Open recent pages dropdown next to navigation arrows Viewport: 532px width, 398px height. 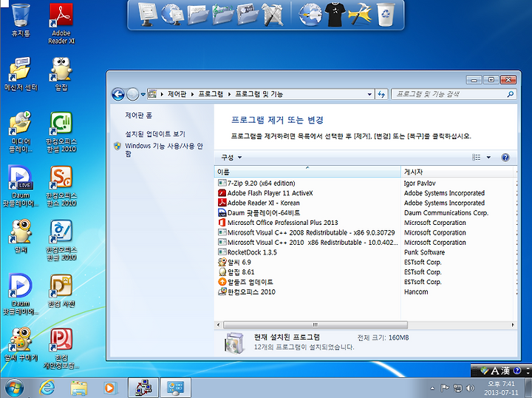click(143, 95)
